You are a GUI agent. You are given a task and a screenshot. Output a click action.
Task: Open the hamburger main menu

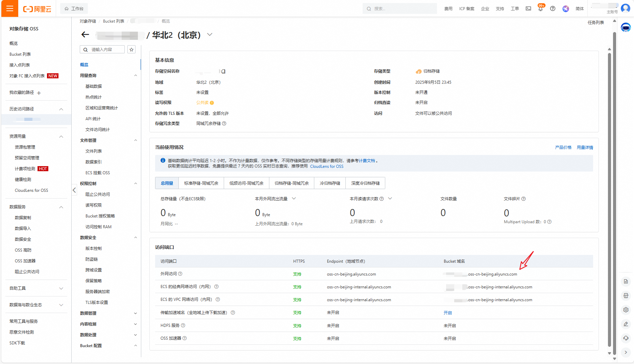(9, 8)
